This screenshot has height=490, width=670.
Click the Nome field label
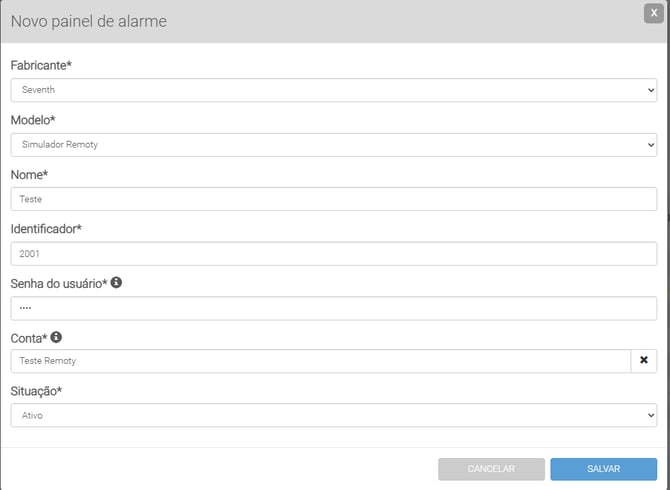[29, 174]
